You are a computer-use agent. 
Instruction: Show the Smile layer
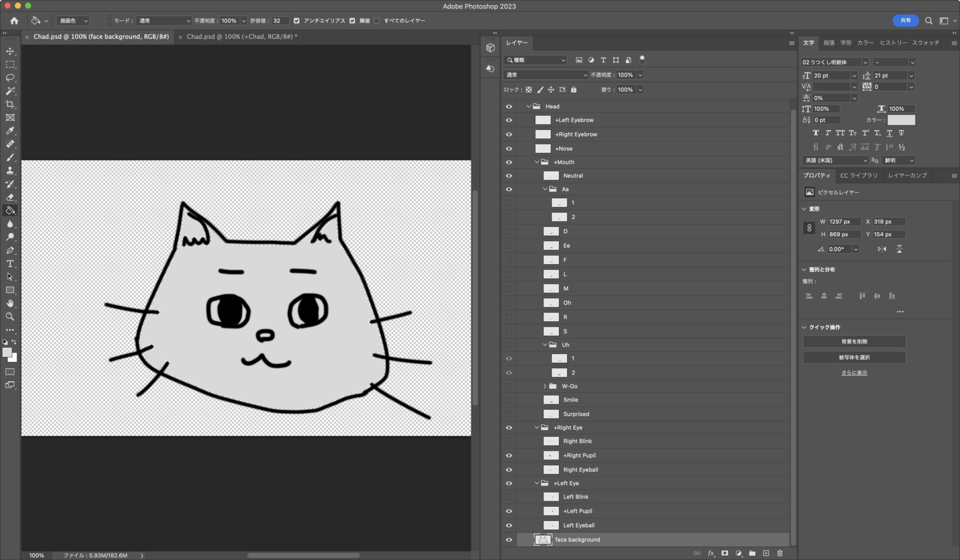508,400
